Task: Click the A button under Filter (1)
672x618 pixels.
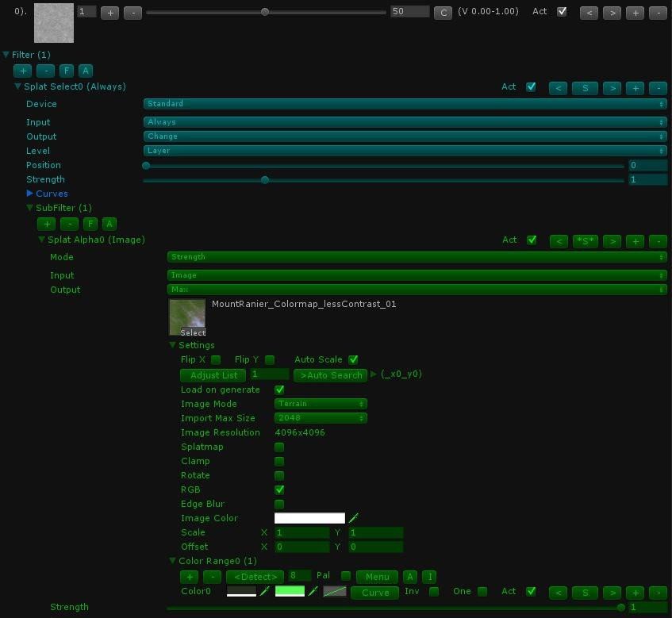Action: [x=86, y=71]
